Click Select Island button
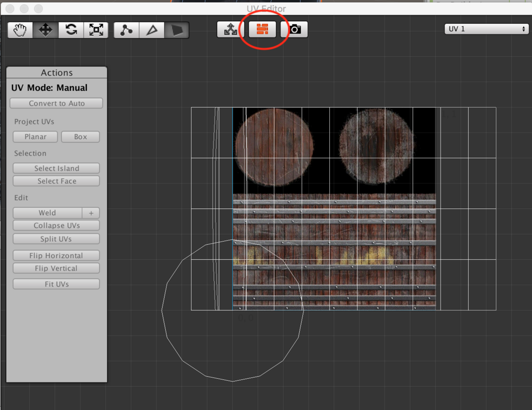Screen dimensions: 532x410 (x=56, y=168)
